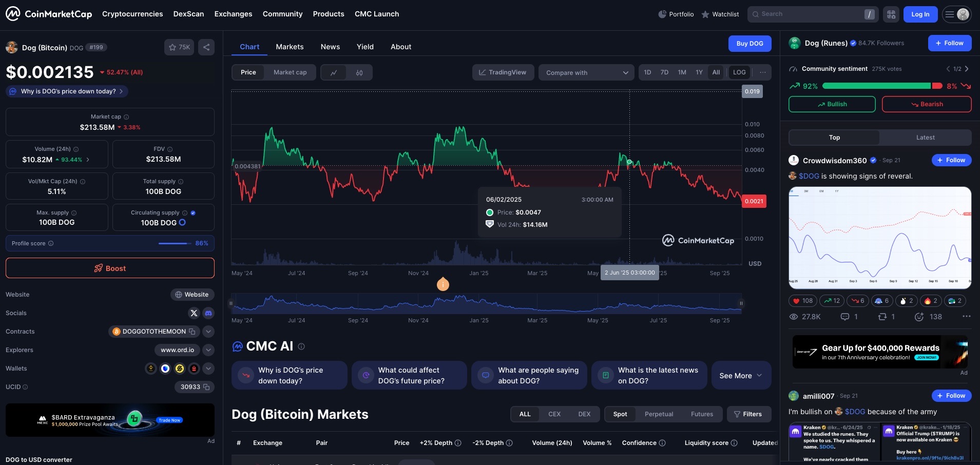This screenshot has width=980, height=465.
Task: Open the Markets tab
Action: (x=290, y=47)
